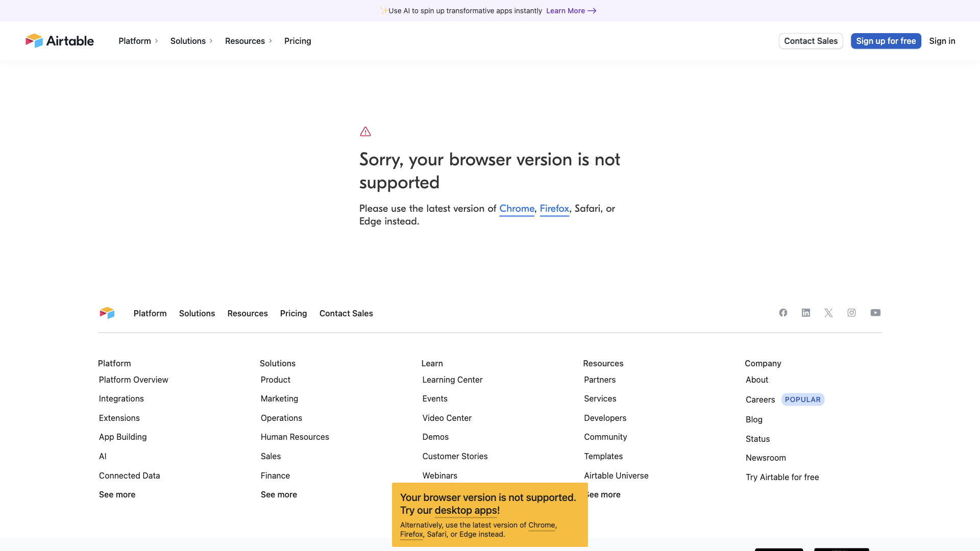Open Events footer link
Screen dimensions: 980x551
click(x=434, y=398)
